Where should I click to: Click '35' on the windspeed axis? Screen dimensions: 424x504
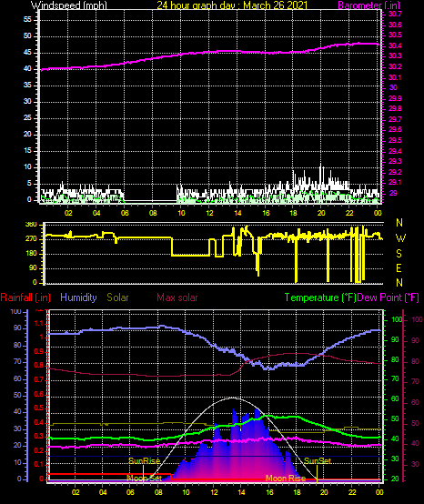tap(27, 86)
